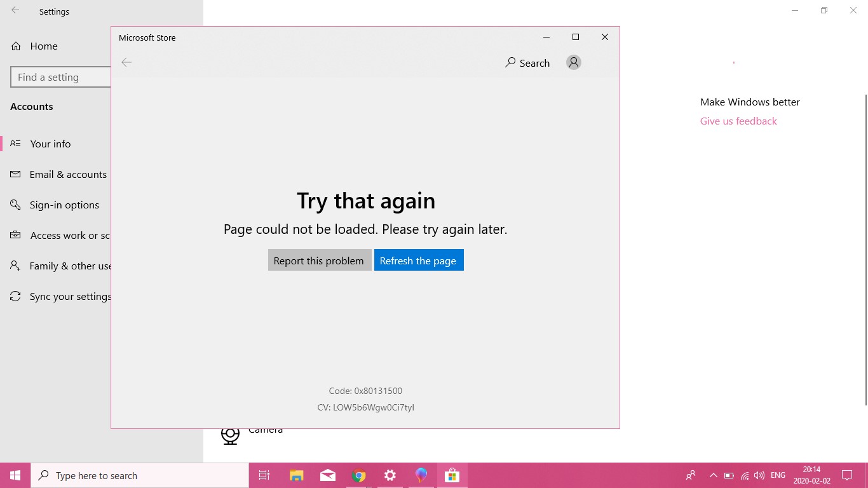Click the back arrow in Microsoft Store

tap(126, 62)
